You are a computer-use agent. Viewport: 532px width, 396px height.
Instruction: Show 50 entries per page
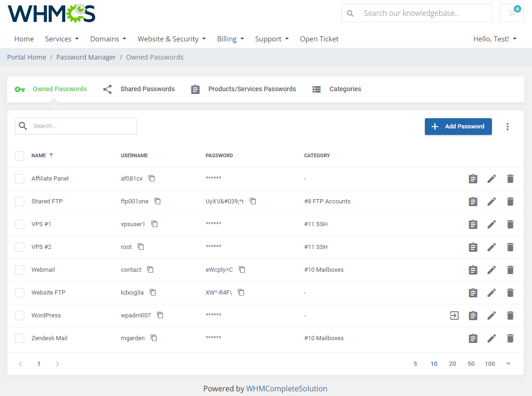471,364
